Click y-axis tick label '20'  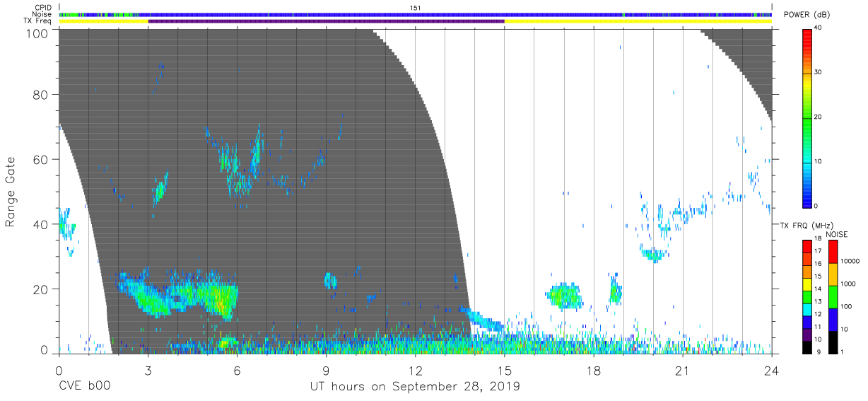click(x=40, y=289)
